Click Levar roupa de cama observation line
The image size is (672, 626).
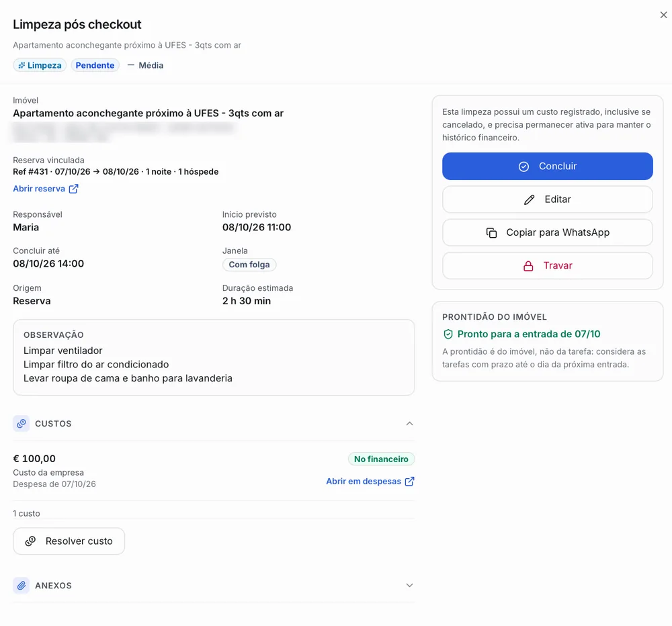point(128,378)
